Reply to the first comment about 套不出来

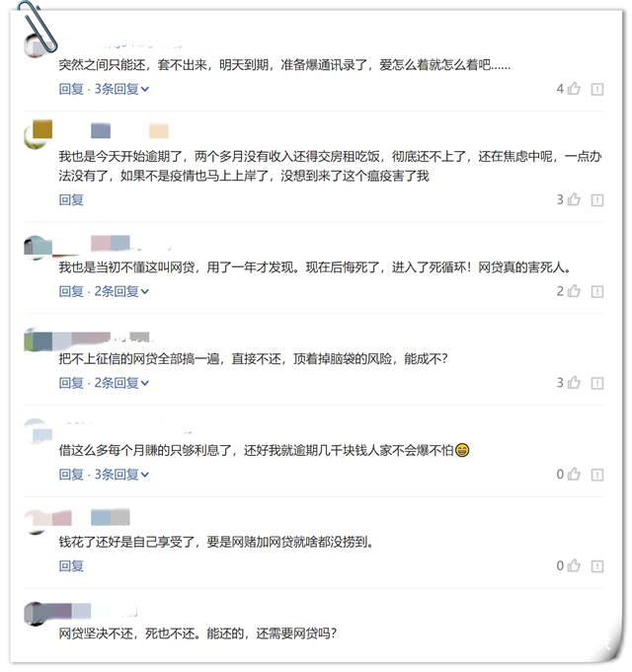tap(71, 89)
